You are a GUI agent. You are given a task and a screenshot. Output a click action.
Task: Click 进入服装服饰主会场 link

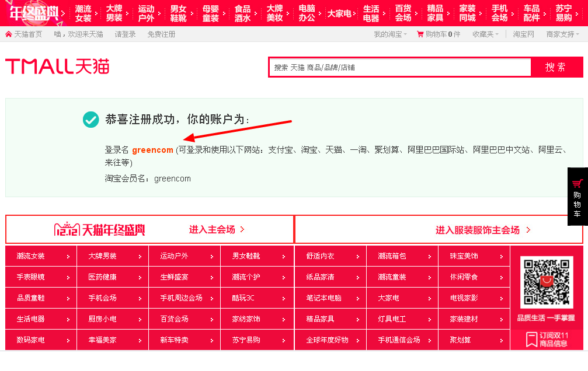click(478, 230)
